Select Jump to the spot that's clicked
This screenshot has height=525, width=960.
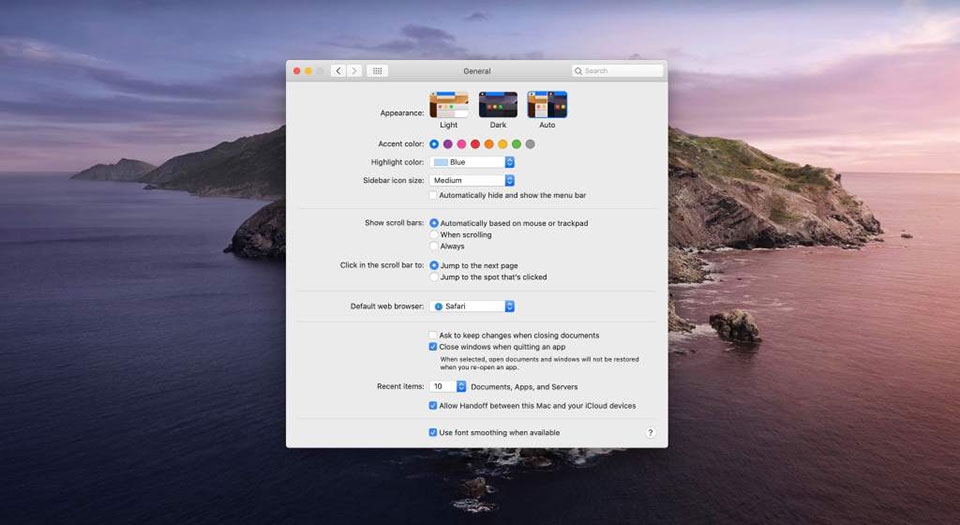[x=434, y=277]
